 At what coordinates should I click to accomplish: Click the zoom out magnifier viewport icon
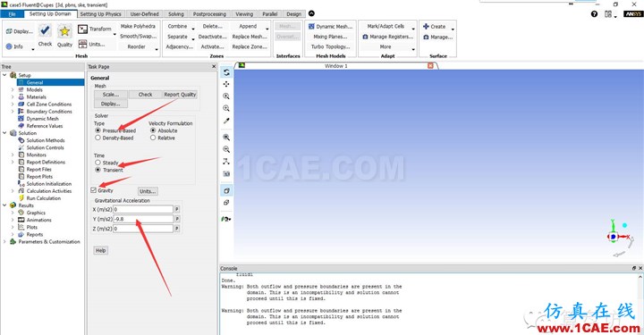click(226, 149)
